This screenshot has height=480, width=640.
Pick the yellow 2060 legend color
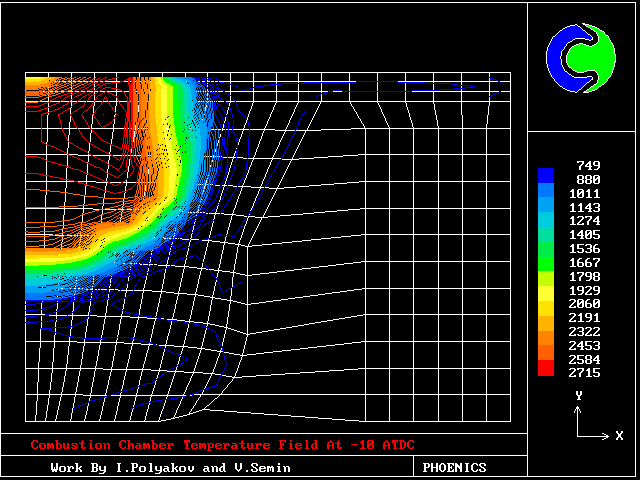(x=545, y=303)
